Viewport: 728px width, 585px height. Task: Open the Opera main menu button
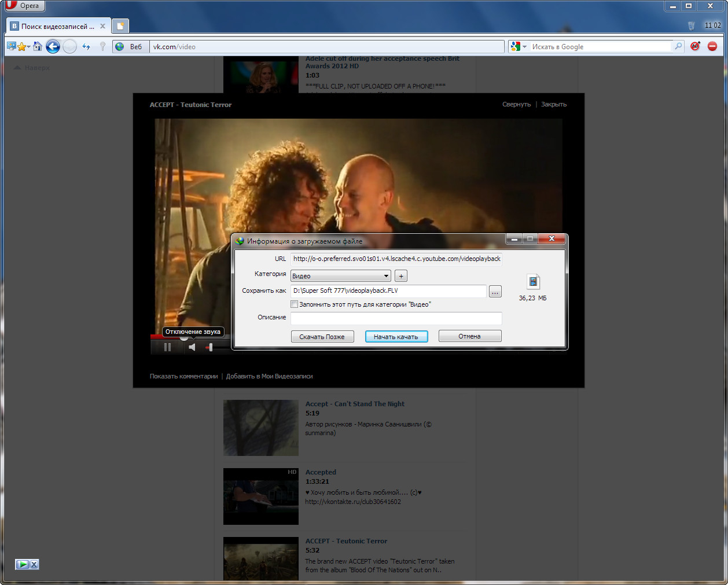24,6
